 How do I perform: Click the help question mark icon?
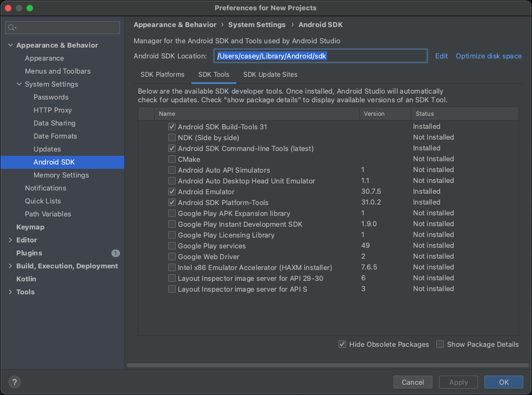[x=14, y=382]
